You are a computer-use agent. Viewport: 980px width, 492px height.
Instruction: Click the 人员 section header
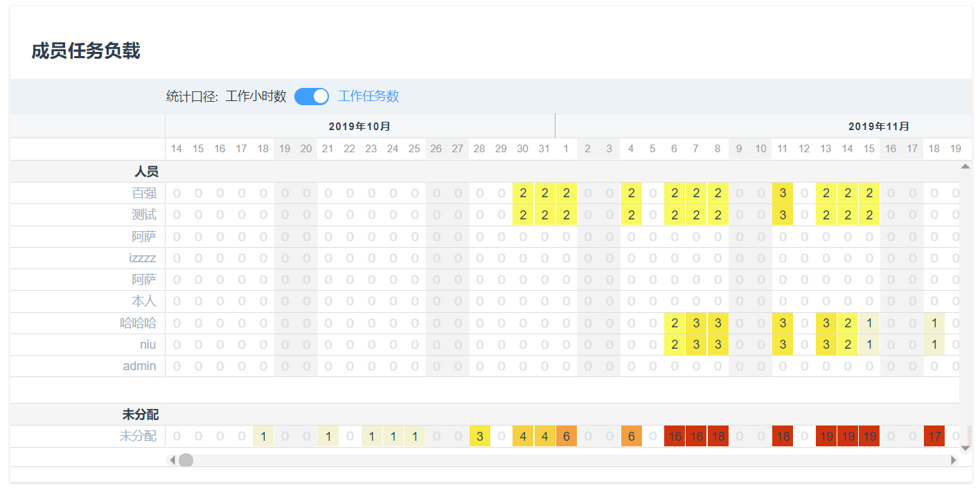(x=146, y=172)
